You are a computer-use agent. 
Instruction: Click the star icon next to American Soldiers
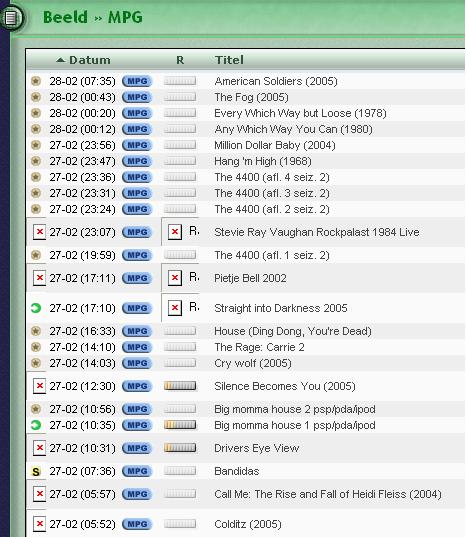click(36, 81)
